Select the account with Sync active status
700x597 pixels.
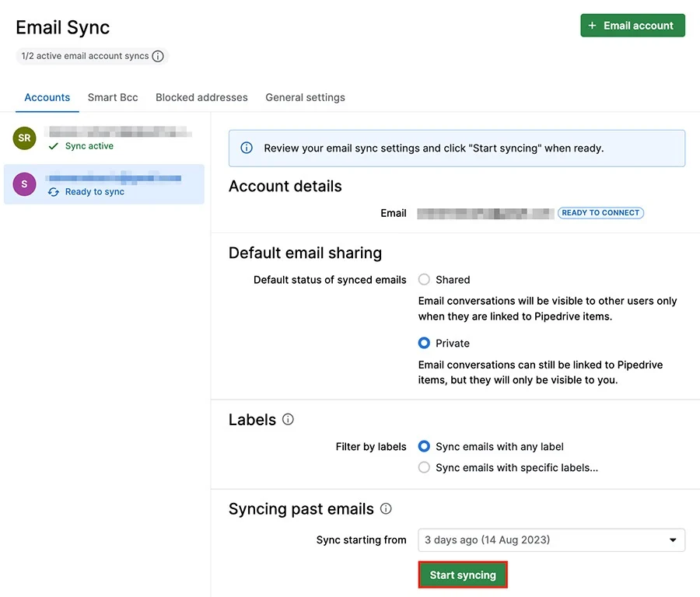pos(104,138)
